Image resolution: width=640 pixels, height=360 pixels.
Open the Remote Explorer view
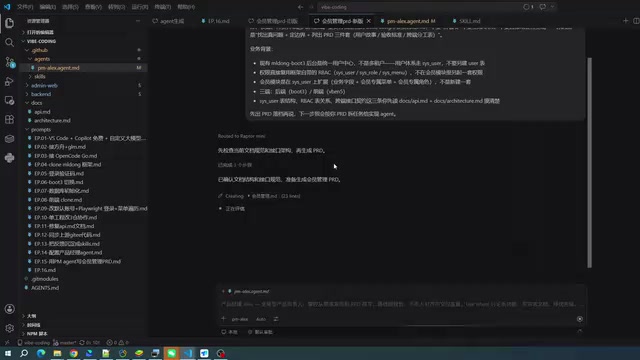[x=9, y=100]
